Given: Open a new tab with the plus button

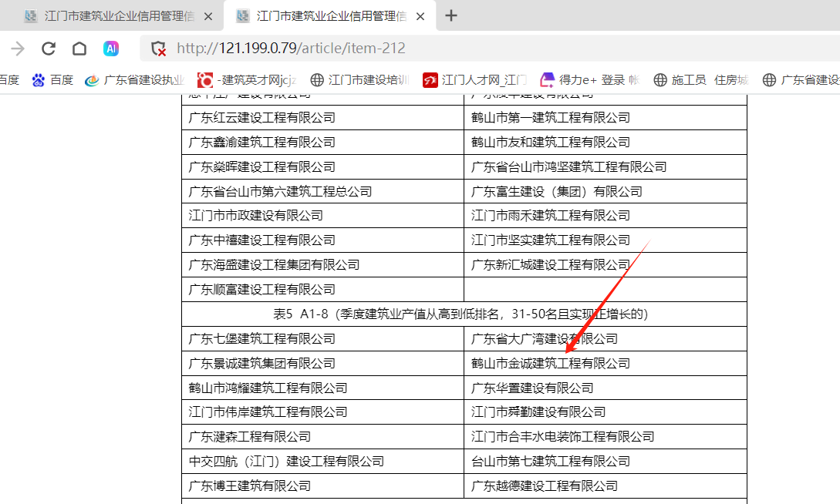Looking at the screenshot, I should pos(451,15).
